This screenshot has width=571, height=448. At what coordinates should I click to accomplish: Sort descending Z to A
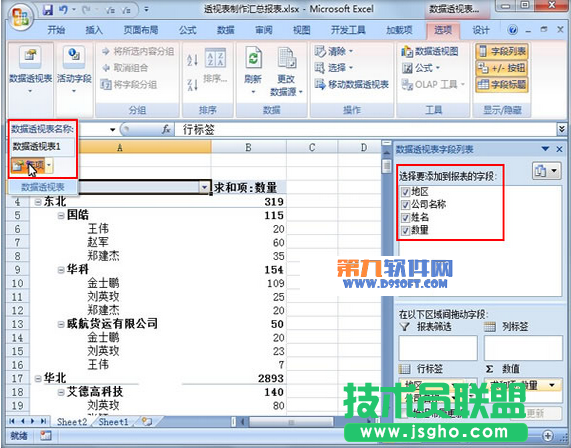click(x=192, y=85)
